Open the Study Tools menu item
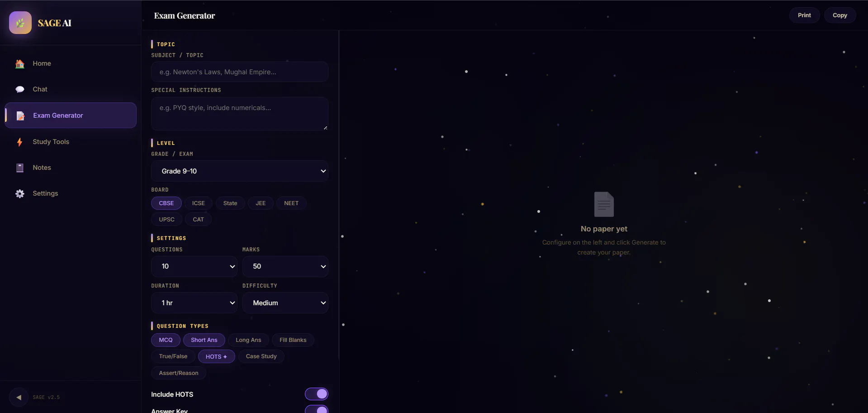Image resolution: width=868 pixels, height=413 pixels. click(71, 142)
